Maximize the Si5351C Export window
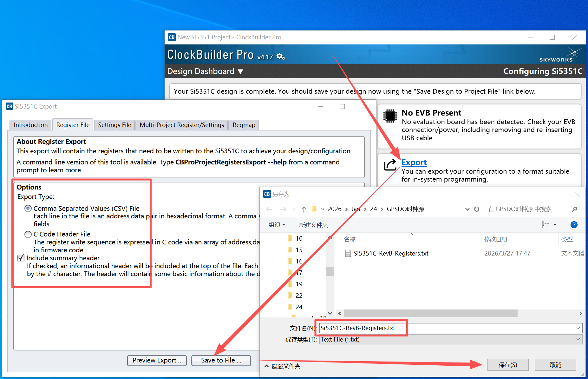 point(342,106)
